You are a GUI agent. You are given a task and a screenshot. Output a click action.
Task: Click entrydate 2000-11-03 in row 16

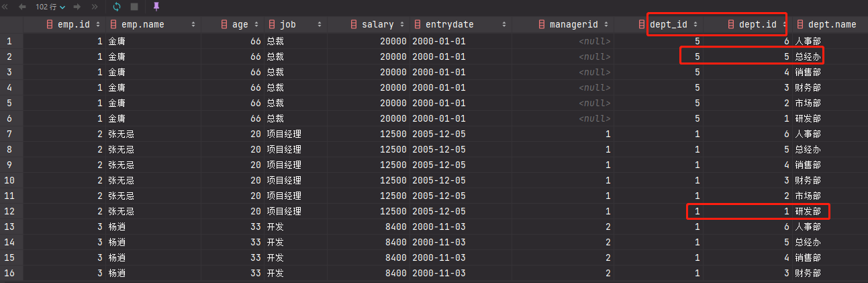[460, 273]
